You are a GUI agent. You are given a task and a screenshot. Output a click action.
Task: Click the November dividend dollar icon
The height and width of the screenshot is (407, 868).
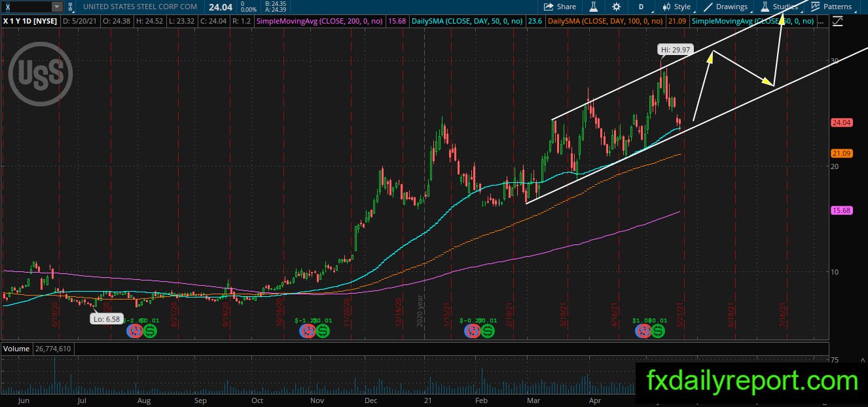(x=323, y=332)
